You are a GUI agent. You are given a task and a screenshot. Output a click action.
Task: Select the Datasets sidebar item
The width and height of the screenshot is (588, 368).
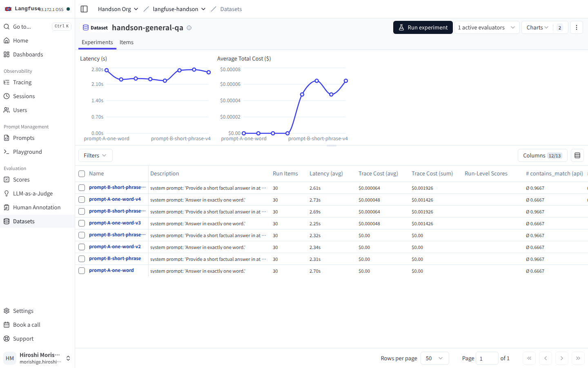(37, 221)
